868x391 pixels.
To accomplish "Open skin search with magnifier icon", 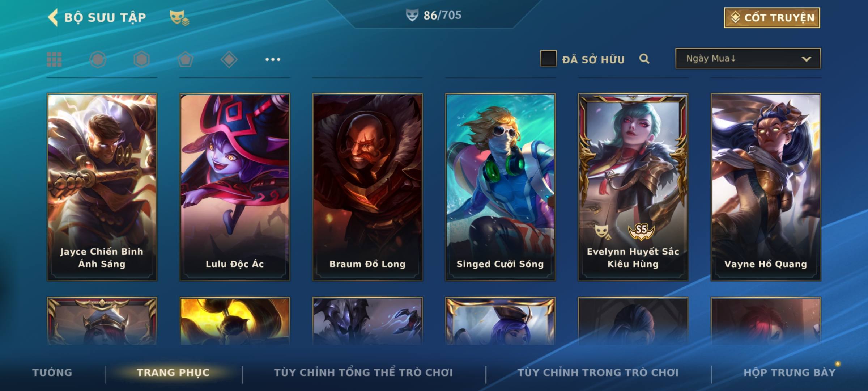I will (x=644, y=59).
